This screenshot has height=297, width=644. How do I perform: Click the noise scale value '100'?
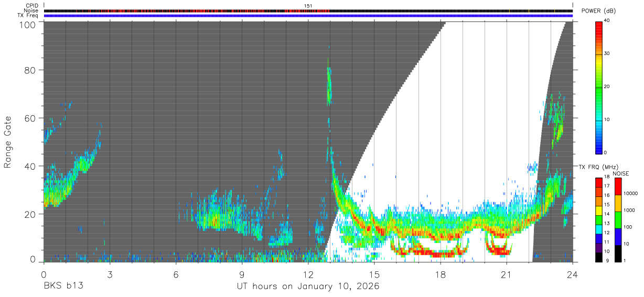tap(627, 227)
